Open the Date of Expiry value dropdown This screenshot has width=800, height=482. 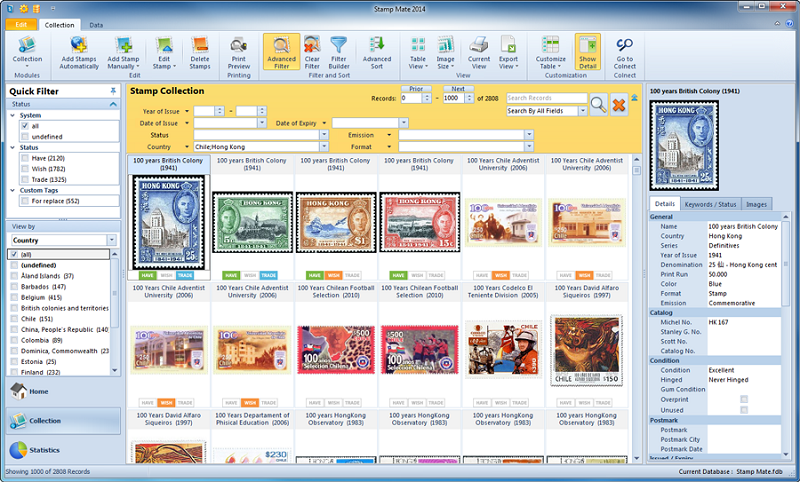[404, 123]
